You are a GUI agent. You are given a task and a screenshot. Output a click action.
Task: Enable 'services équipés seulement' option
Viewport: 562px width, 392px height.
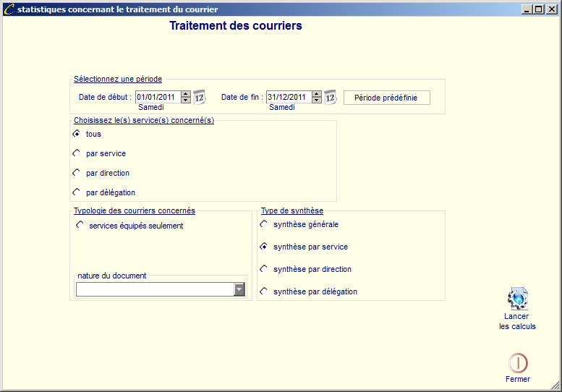pyautogui.click(x=80, y=226)
